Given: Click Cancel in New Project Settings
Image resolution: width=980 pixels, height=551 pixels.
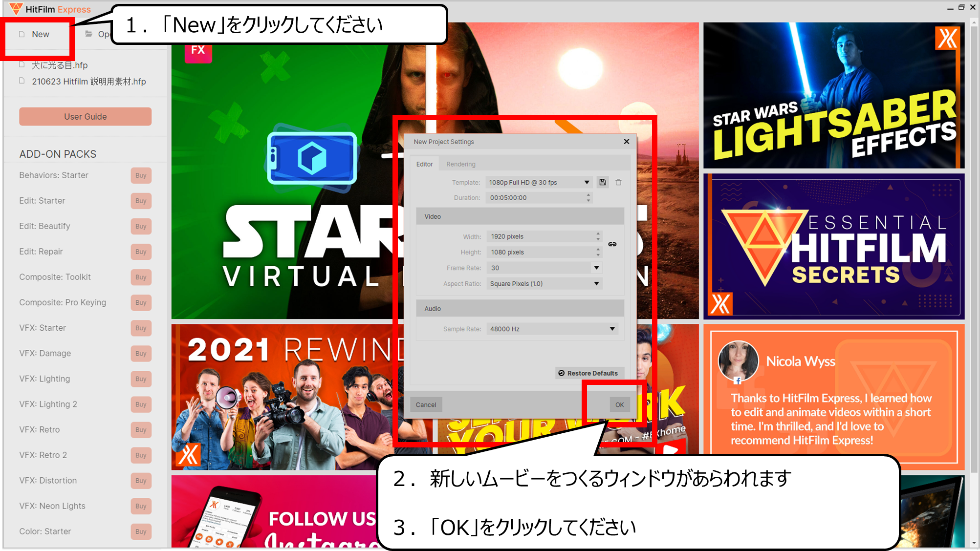Looking at the screenshot, I should tap(426, 405).
